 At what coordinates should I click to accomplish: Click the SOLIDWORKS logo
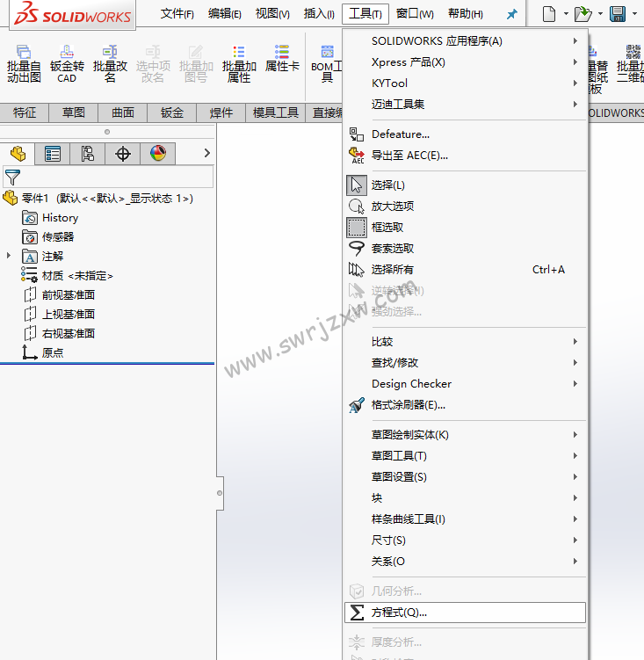(72, 14)
